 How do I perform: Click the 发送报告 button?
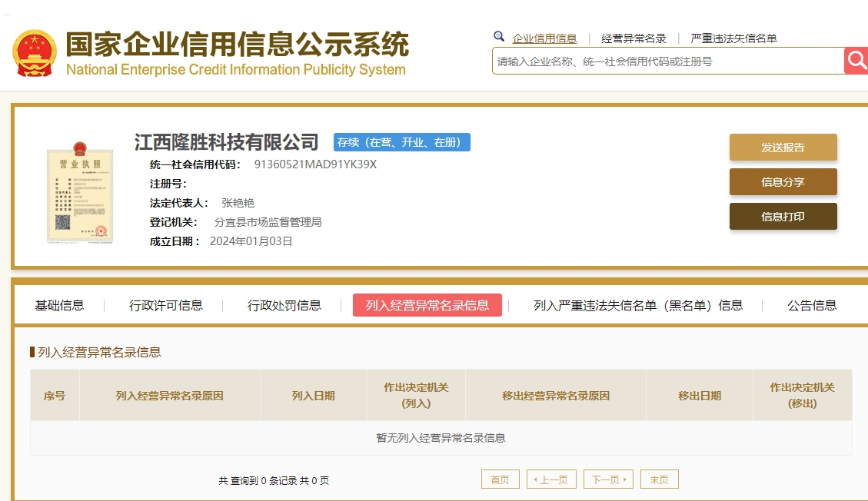[x=783, y=147]
